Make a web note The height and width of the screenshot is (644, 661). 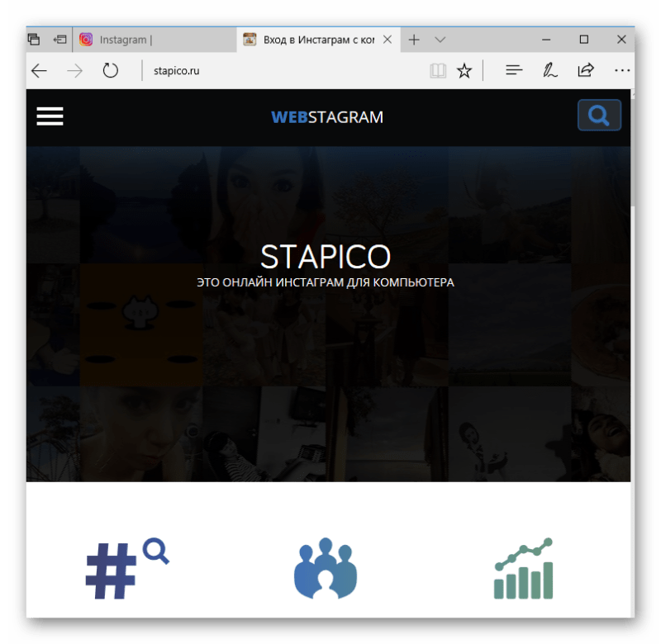coord(549,70)
